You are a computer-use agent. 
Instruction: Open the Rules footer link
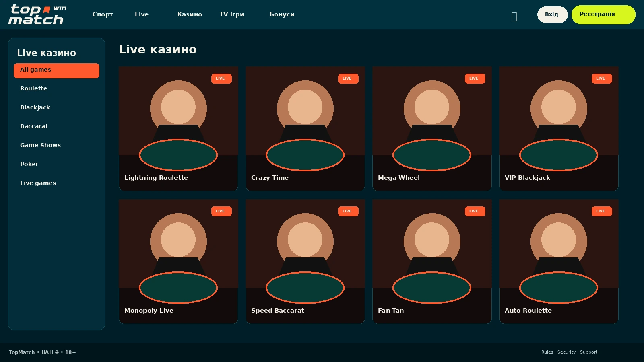547,352
